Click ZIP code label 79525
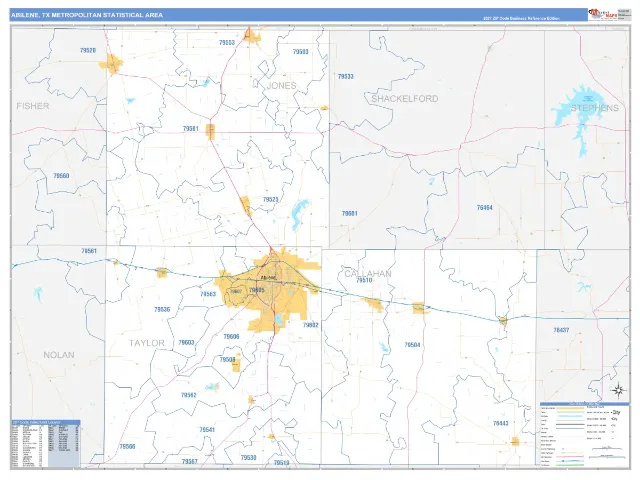The height and width of the screenshot is (480, 640). tap(271, 200)
